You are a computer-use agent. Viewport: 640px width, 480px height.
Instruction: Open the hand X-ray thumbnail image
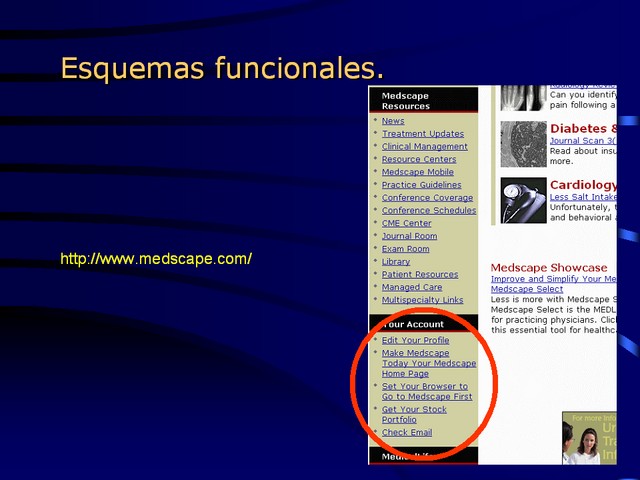tap(524, 98)
